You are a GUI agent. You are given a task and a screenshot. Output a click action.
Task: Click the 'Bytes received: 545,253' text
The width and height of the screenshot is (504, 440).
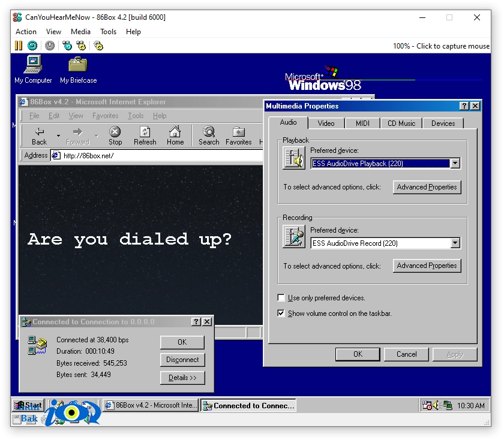(x=92, y=363)
